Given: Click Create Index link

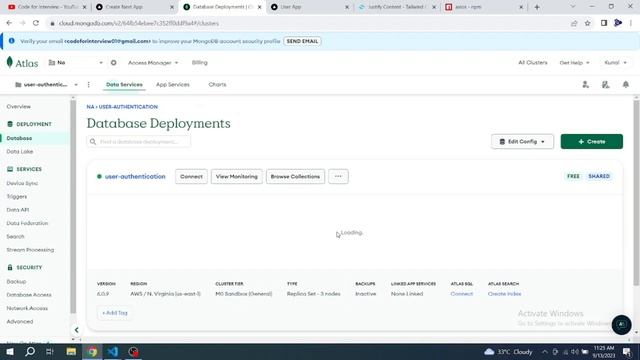Looking at the screenshot, I should [504, 294].
